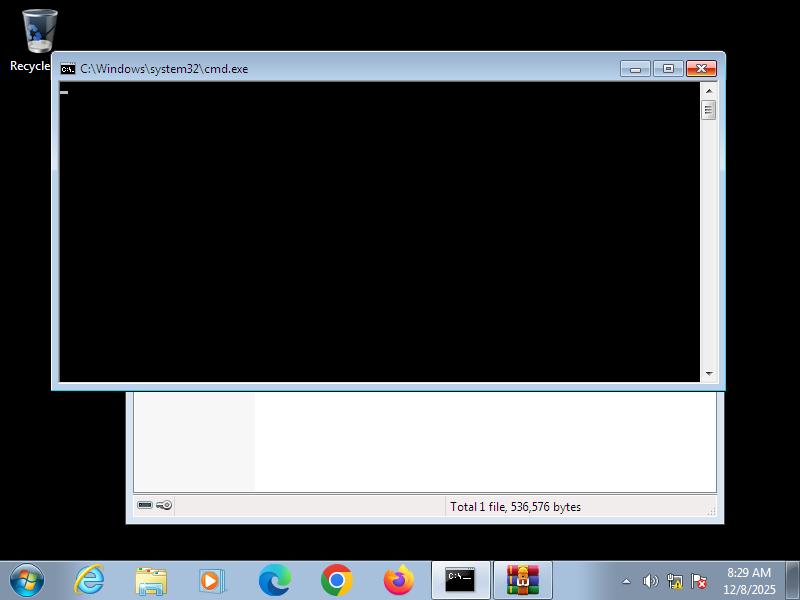Switch to WinRAR via its taskbar button
The image size is (800, 600).
(x=522, y=580)
